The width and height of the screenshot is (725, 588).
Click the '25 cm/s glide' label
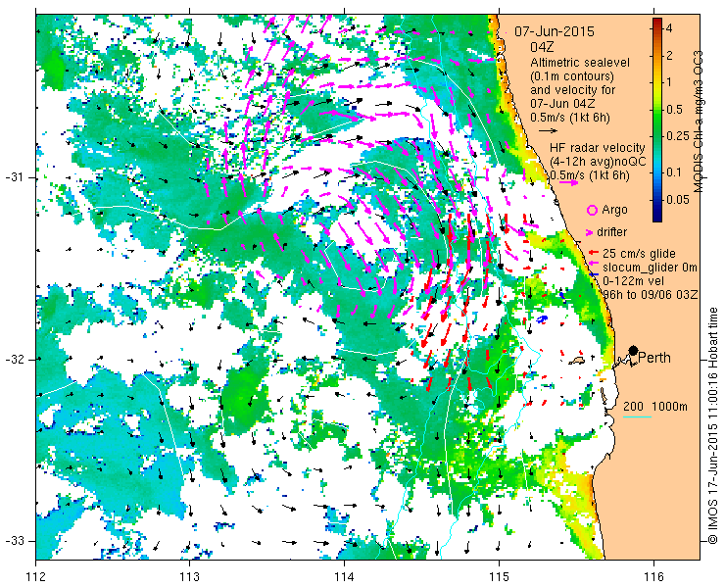click(x=639, y=254)
